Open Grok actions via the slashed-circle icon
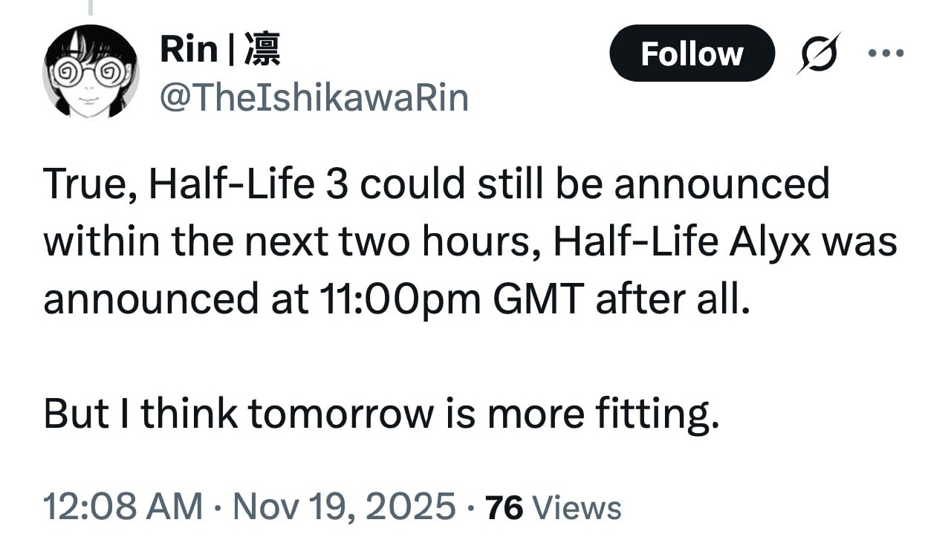The width and height of the screenshot is (951, 560). (x=819, y=53)
